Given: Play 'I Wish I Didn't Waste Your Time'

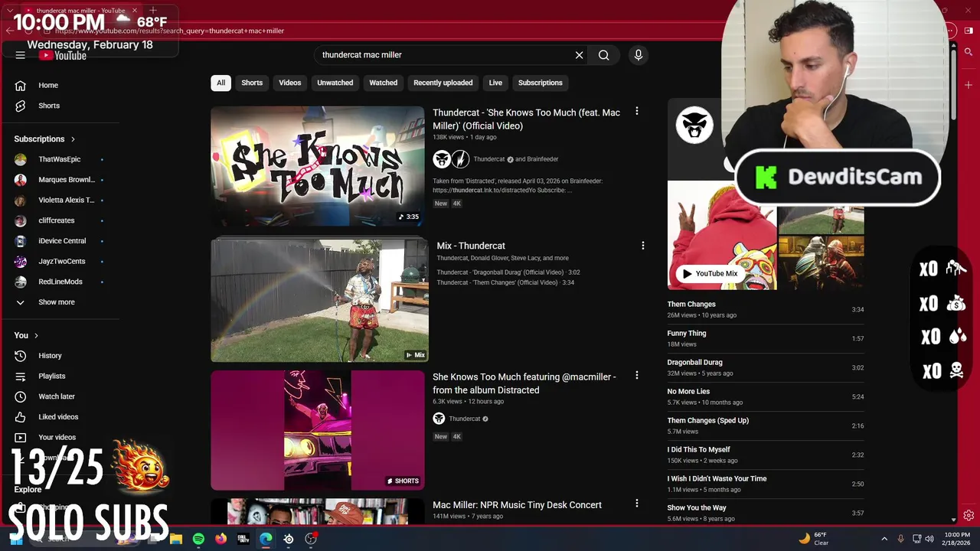Looking at the screenshot, I should pos(766,484).
